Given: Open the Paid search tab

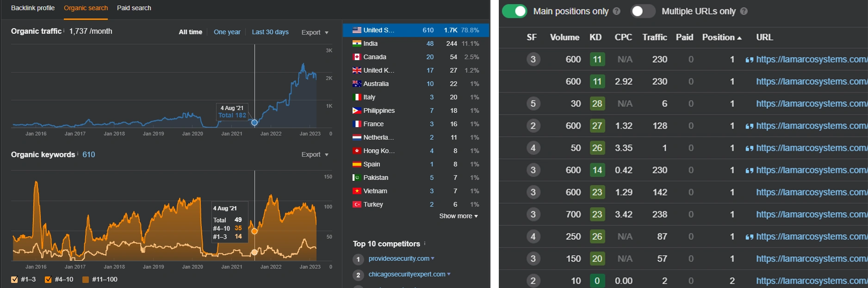Looking at the screenshot, I should pyautogui.click(x=134, y=8).
